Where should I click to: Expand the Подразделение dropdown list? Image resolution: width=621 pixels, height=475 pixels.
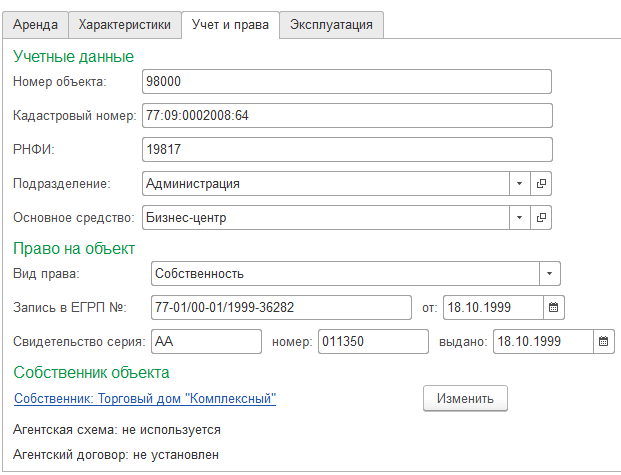coord(519,184)
